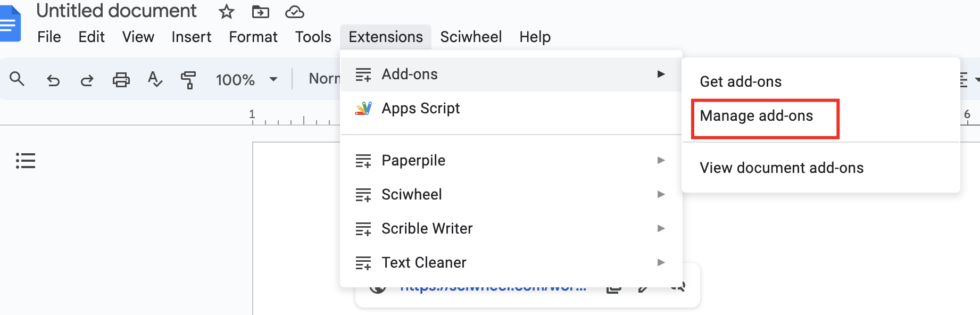The height and width of the screenshot is (315, 980).
Task: Star the Untitled document
Action: [227, 12]
